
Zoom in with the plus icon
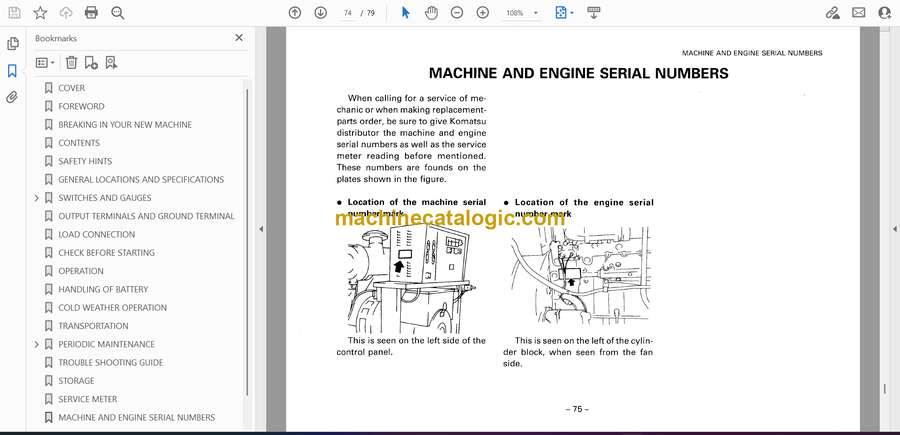point(483,13)
